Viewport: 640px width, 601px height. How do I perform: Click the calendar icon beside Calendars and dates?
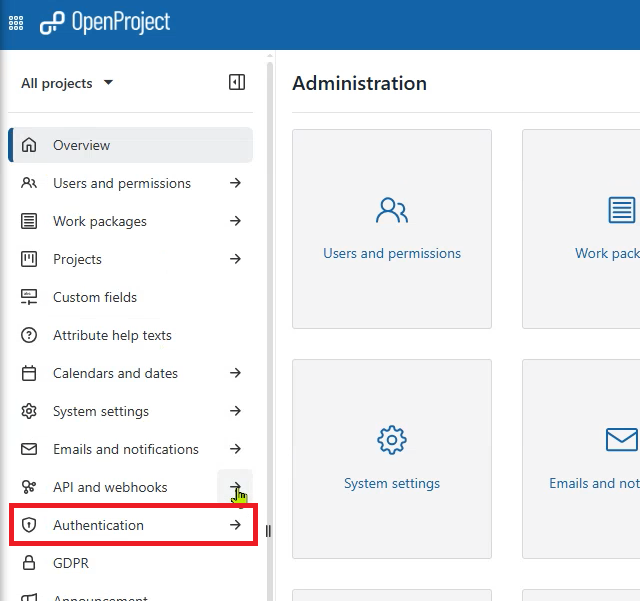point(29,373)
